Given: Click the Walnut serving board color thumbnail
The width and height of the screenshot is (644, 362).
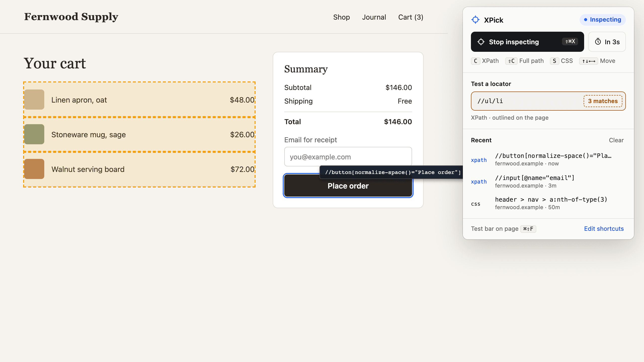Looking at the screenshot, I should tap(34, 169).
